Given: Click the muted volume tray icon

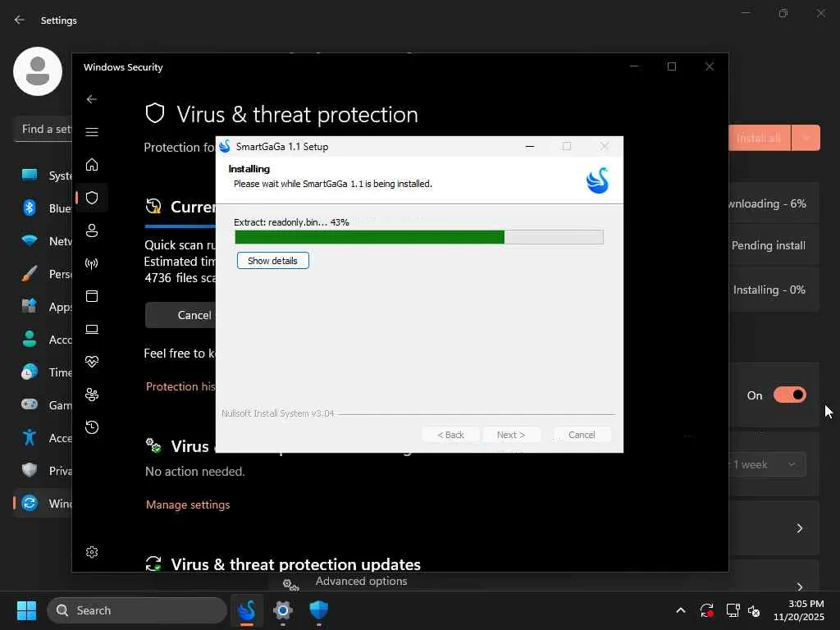Looking at the screenshot, I should pyautogui.click(x=755, y=610).
